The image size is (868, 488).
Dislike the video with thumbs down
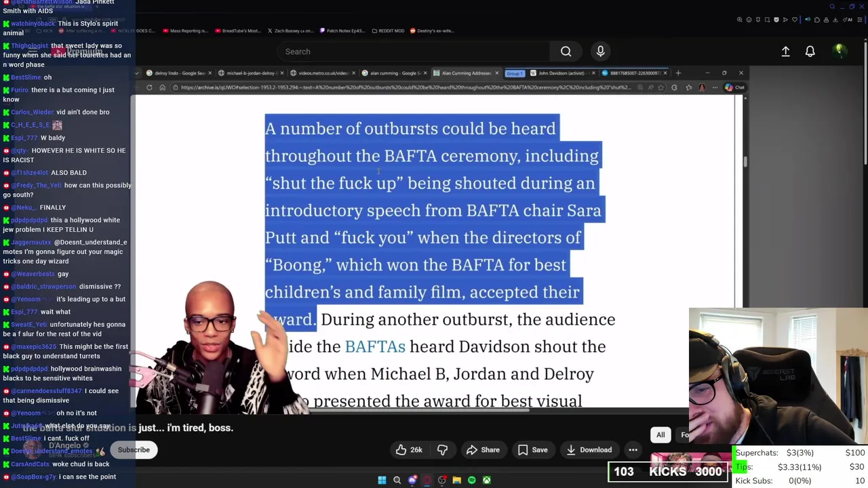tap(442, 450)
